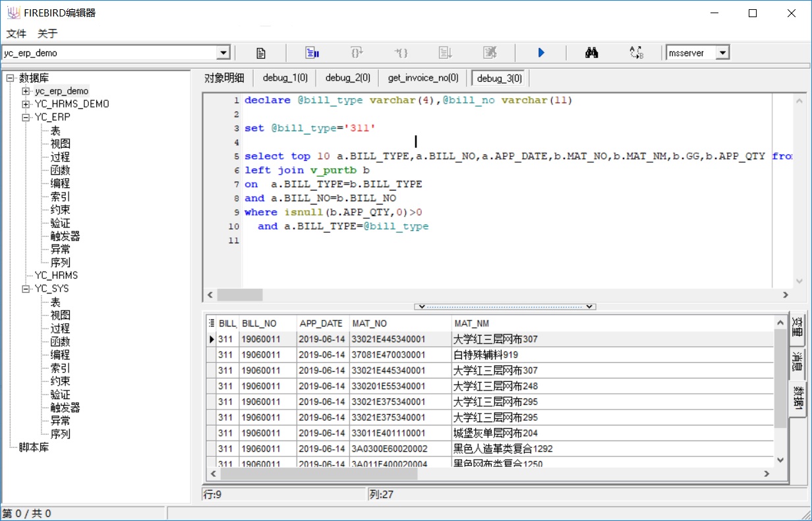
Task: Click the BILL_NO column header
Action: click(x=268, y=323)
